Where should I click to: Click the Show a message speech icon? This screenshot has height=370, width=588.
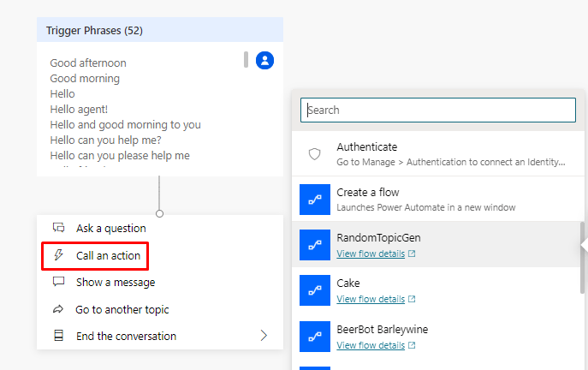(59, 282)
